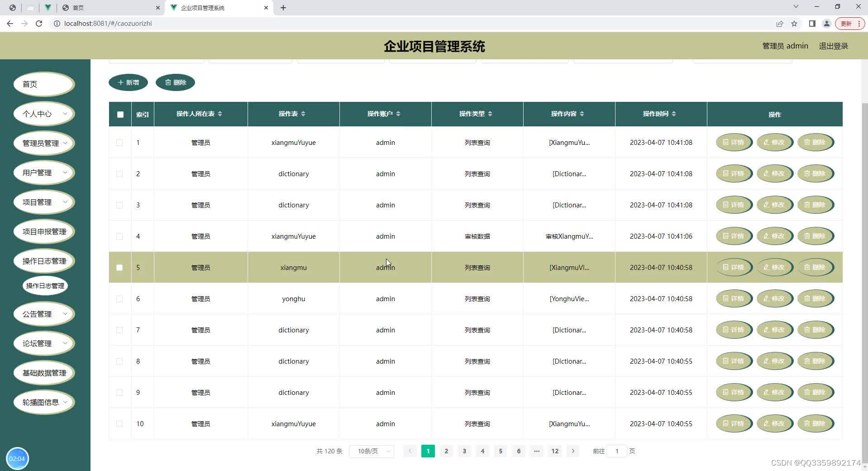Sort by 操作账户 column arrows

(398, 114)
